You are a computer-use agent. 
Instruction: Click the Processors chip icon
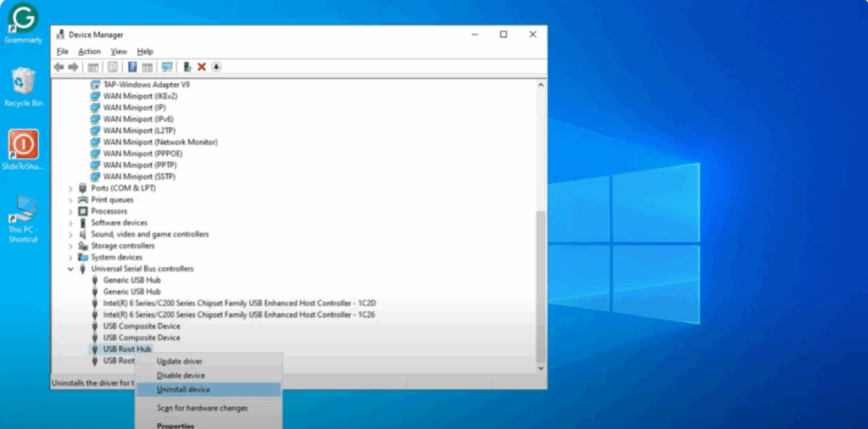(x=83, y=211)
